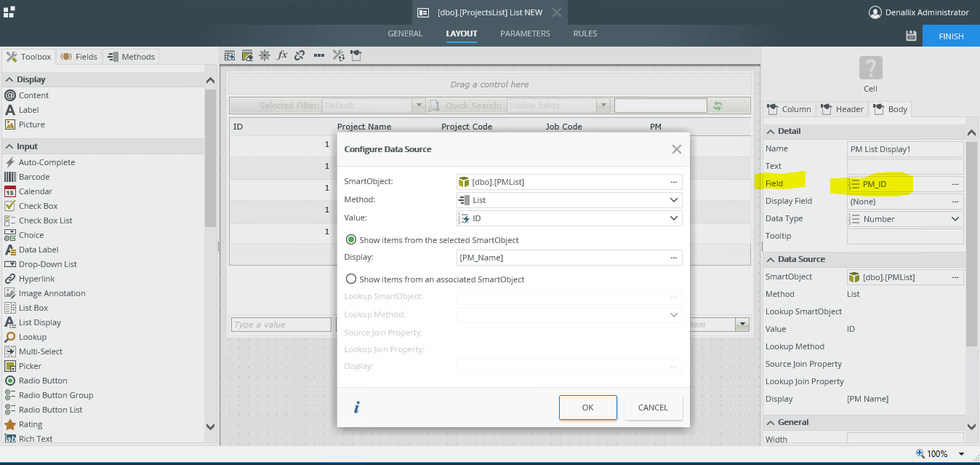
Task: Select the Picker control in Toolbox
Action: (23, 366)
